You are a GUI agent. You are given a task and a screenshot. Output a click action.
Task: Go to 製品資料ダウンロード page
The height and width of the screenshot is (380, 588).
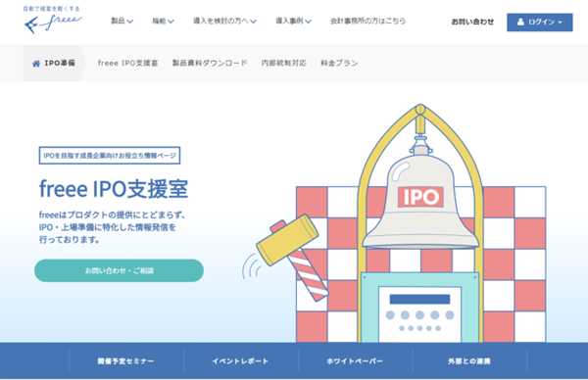pos(210,63)
